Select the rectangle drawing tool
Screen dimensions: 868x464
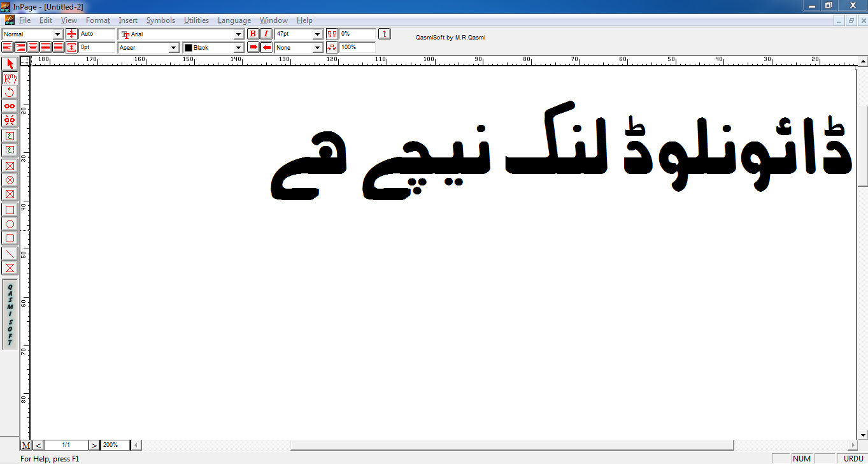click(10, 208)
